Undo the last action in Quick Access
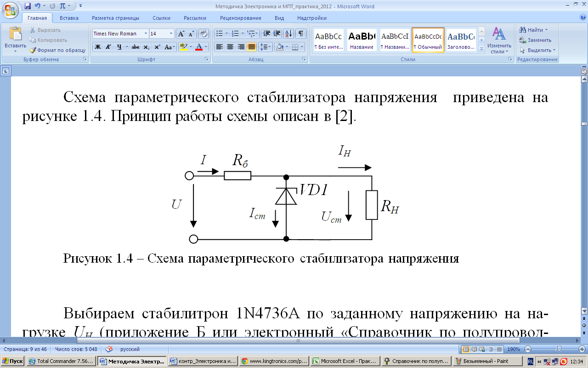 click(x=37, y=6)
